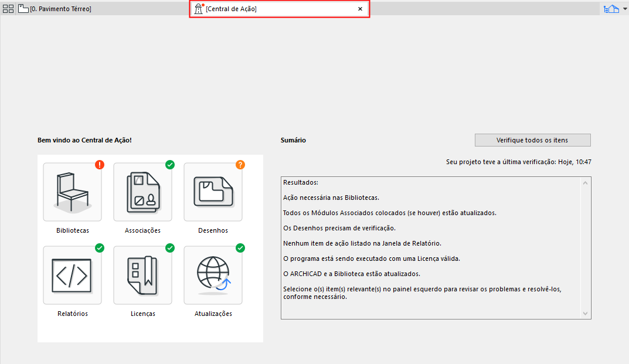Close the Central de Ação tab
Image resolution: width=629 pixels, height=364 pixels.
[x=361, y=9]
